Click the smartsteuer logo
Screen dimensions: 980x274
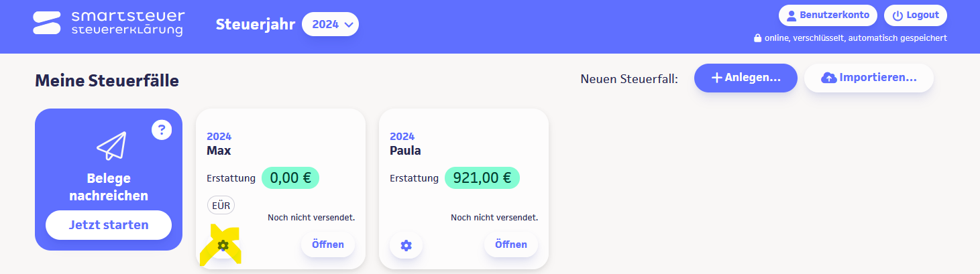tap(109, 23)
